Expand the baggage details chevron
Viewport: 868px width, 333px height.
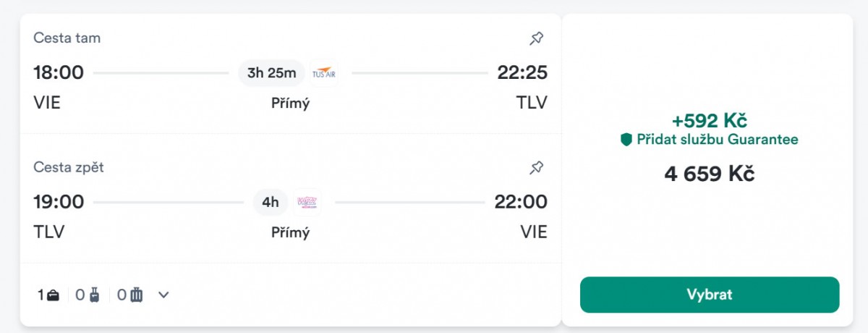[163, 295]
